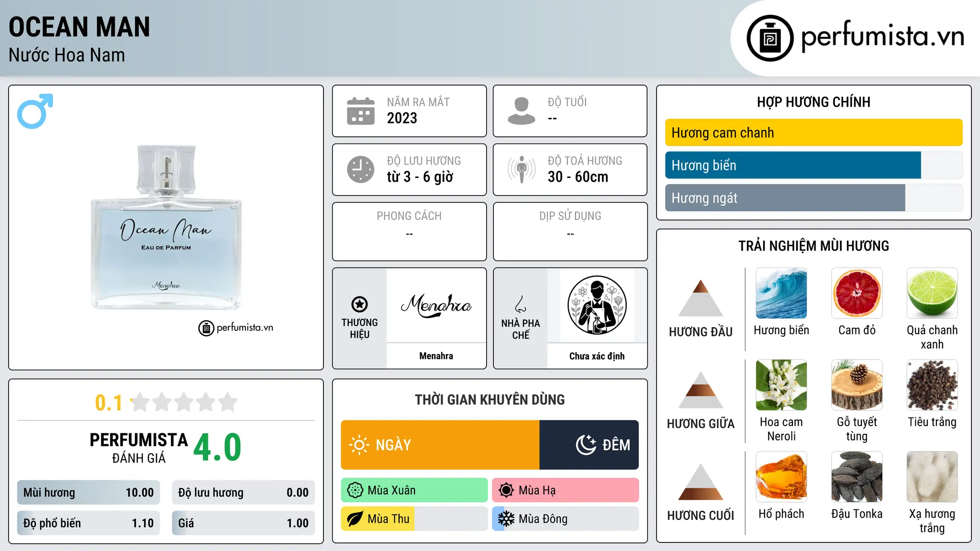The width and height of the screenshot is (980, 551).
Task: Click the gray Hương ngát accord bar
Action: [x=785, y=198]
